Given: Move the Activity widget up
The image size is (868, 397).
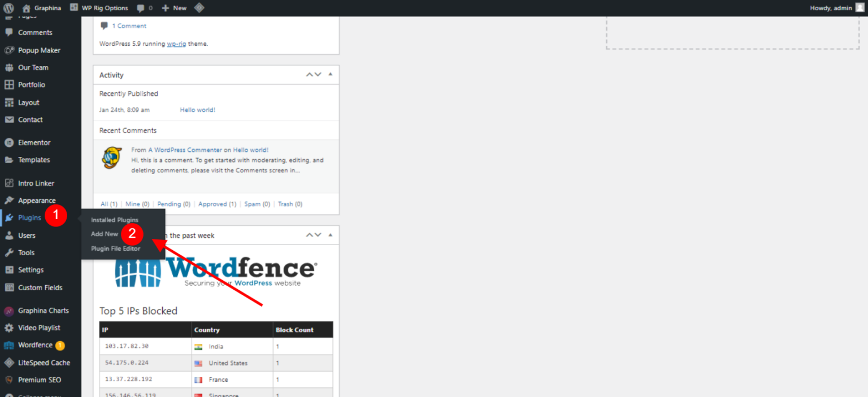Looking at the screenshot, I should (309, 74).
